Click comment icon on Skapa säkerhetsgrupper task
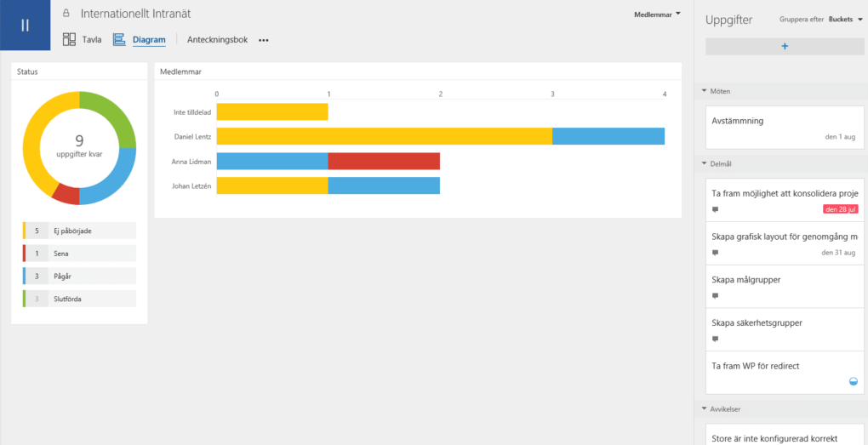The height and width of the screenshot is (445, 868). pyautogui.click(x=715, y=339)
